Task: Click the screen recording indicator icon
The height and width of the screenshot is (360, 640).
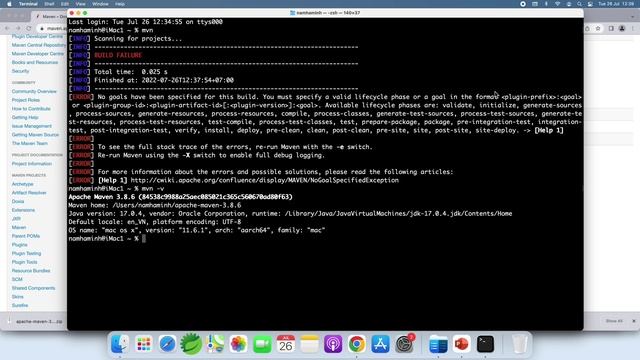Action: click(523, 4)
